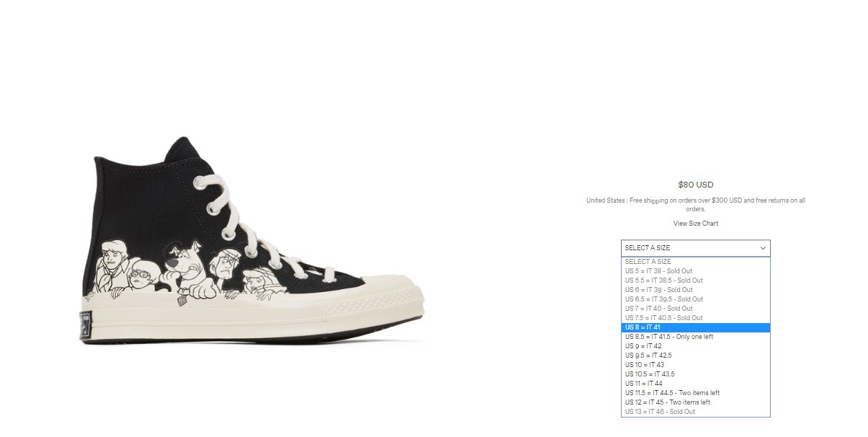Click US 7.5 = IT 40.5 sold out entry

point(696,318)
